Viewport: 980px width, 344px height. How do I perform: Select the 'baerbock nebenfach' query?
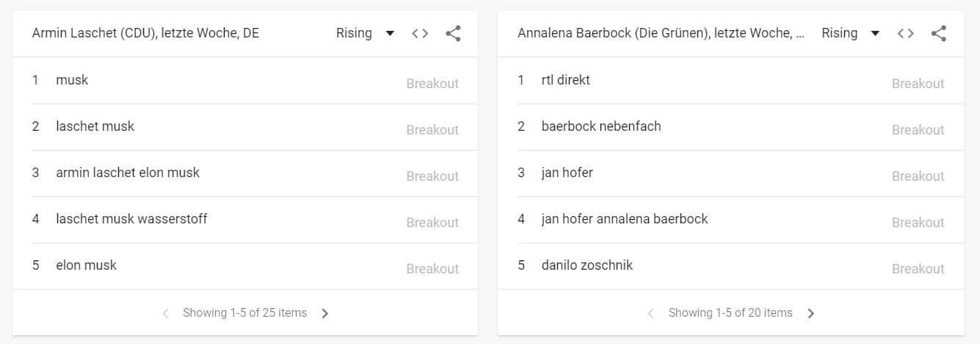(x=600, y=126)
